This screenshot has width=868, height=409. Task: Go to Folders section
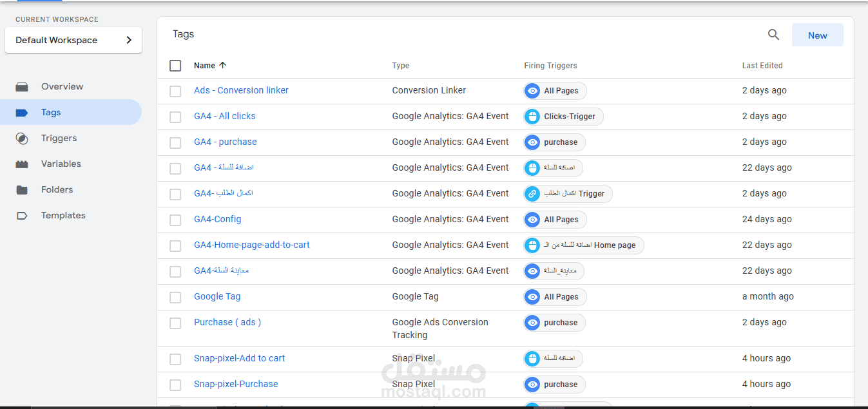(x=71, y=189)
